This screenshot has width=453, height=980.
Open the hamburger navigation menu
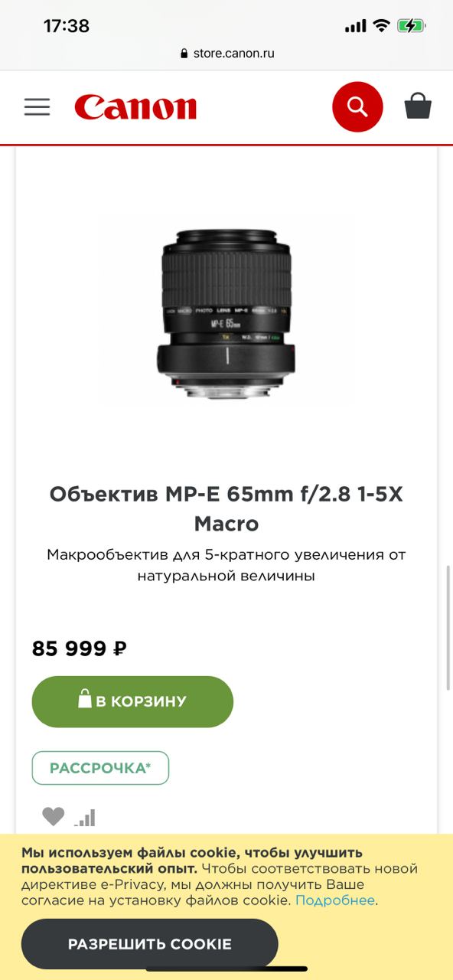click(x=37, y=106)
